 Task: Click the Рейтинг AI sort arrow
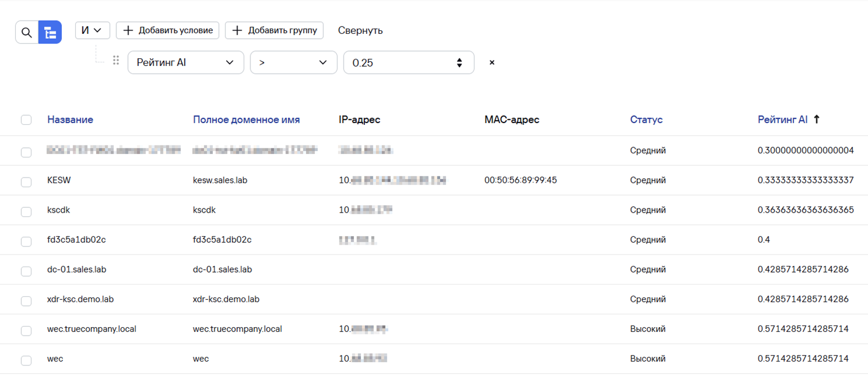point(816,120)
